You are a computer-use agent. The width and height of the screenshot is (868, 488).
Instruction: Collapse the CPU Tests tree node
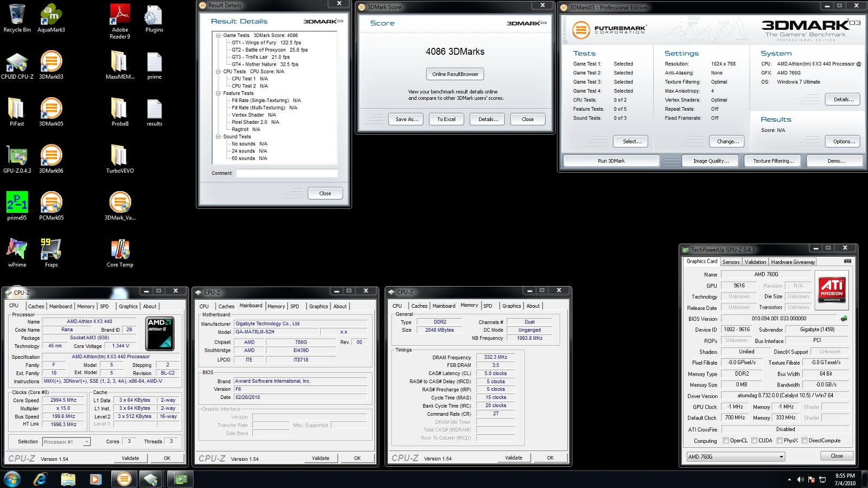coord(218,72)
